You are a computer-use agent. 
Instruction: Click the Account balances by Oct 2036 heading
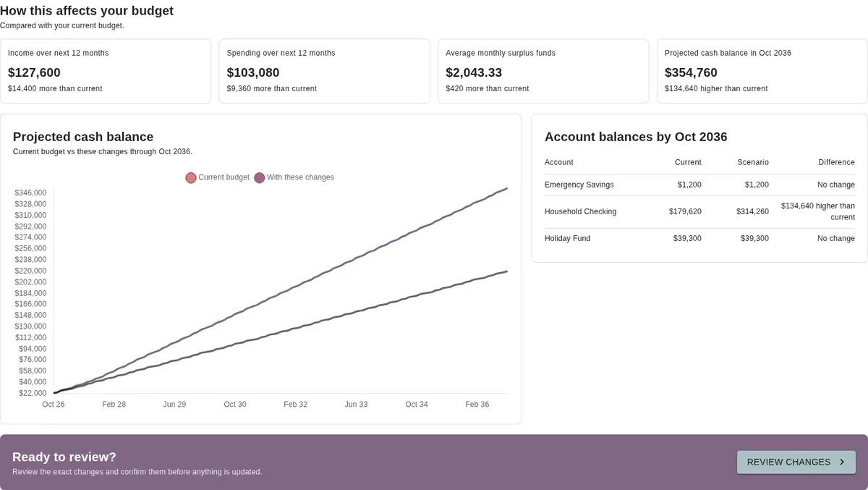pos(636,137)
